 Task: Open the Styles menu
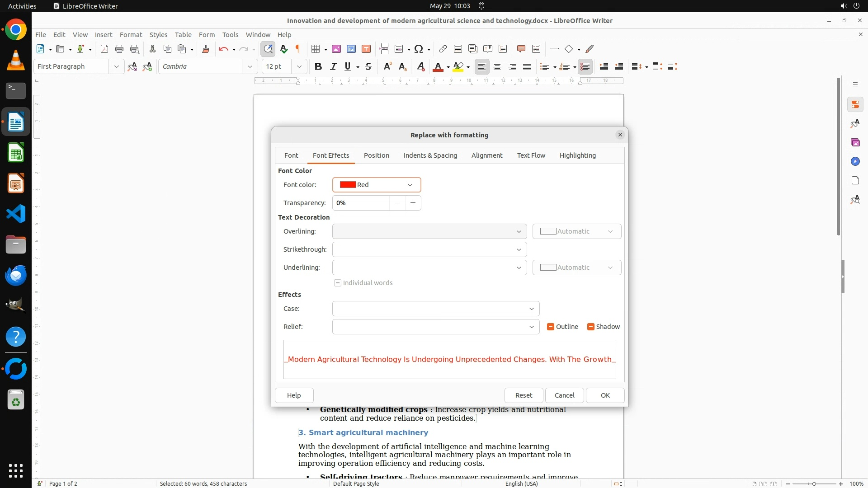[158, 34]
